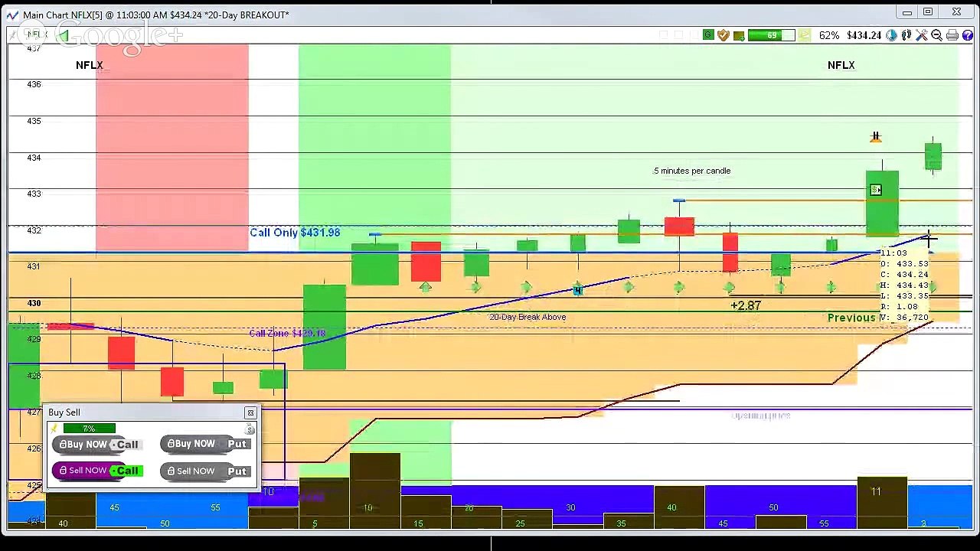Click the marker box on tall green 11:00 candle
980x551 pixels.
[x=875, y=190]
